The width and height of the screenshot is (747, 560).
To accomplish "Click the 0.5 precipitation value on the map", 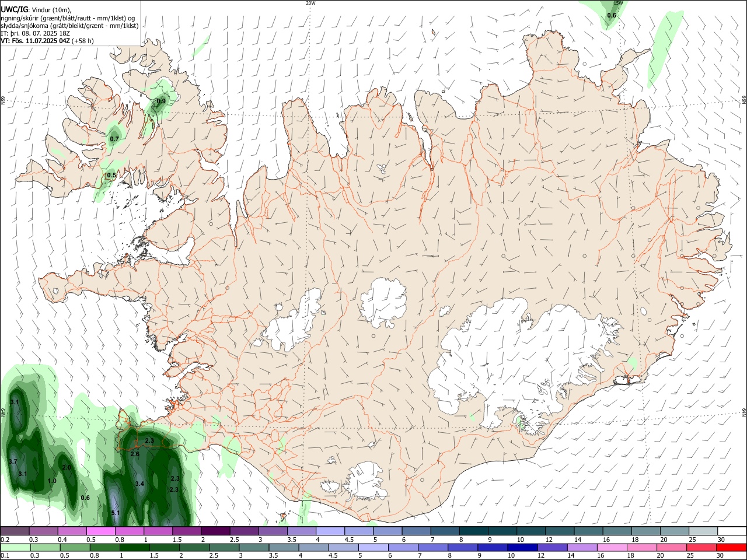I will tap(111, 175).
